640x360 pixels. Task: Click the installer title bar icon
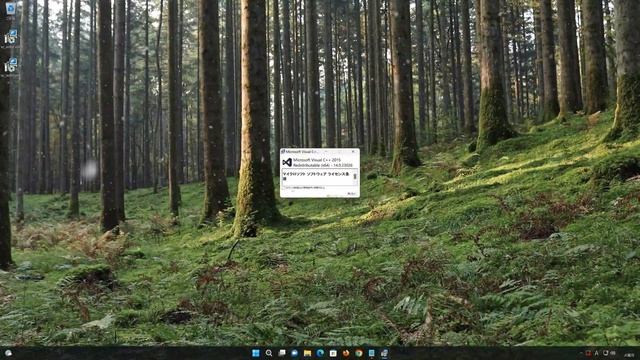tap(283, 151)
